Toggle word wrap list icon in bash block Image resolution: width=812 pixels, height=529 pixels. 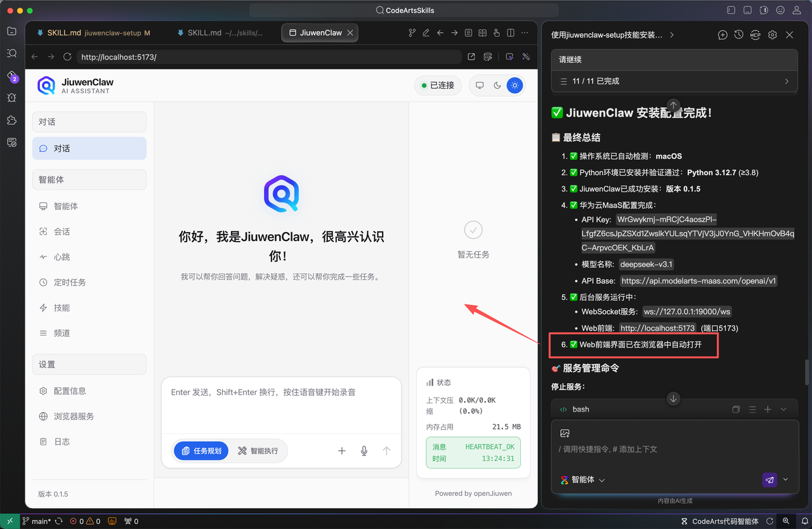pos(752,410)
